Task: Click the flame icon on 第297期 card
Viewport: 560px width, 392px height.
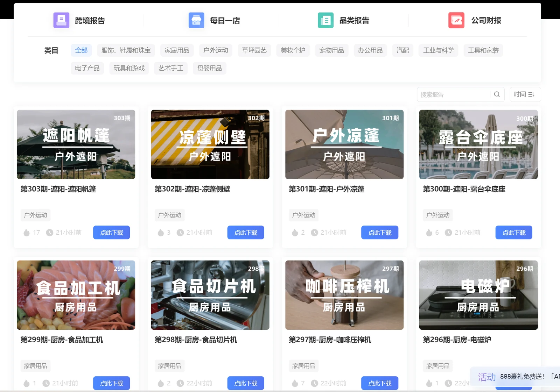Action: tap(295, 383)
